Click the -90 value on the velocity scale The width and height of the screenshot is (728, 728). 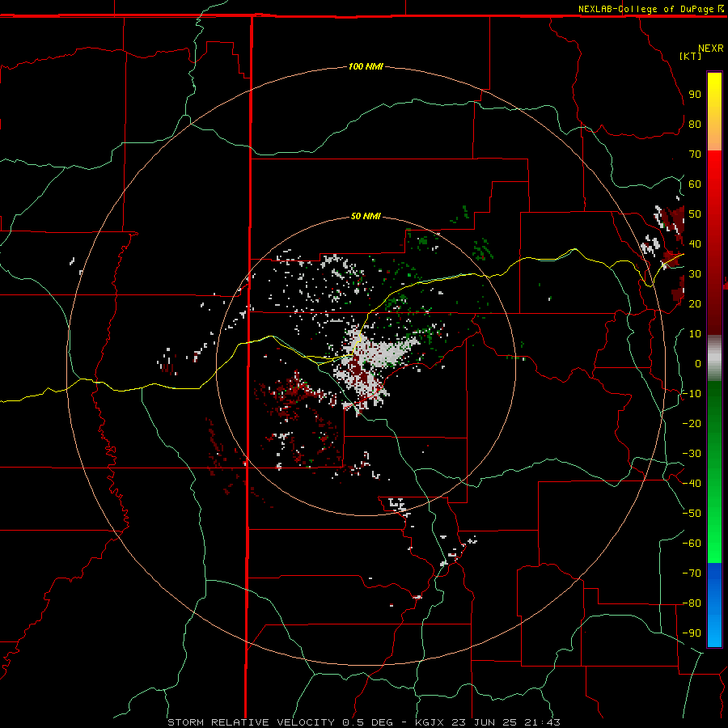pos(692,633)
